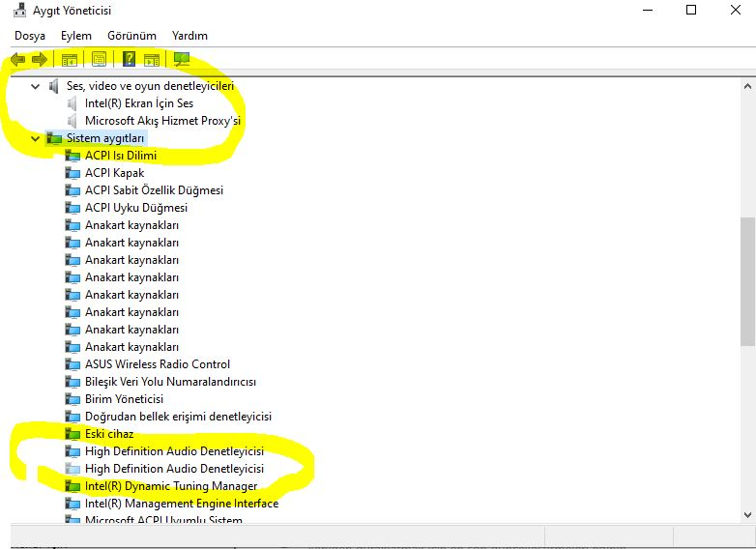Click the device icon beside ASUS Wireless Radio Control
The image size is (756, 549).
pos(73,364)
